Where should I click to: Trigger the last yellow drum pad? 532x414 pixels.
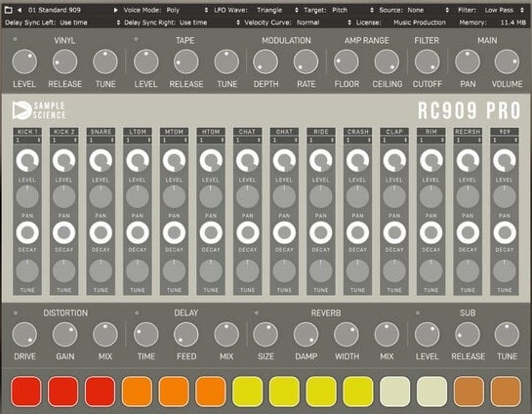[x=358, y=392]
